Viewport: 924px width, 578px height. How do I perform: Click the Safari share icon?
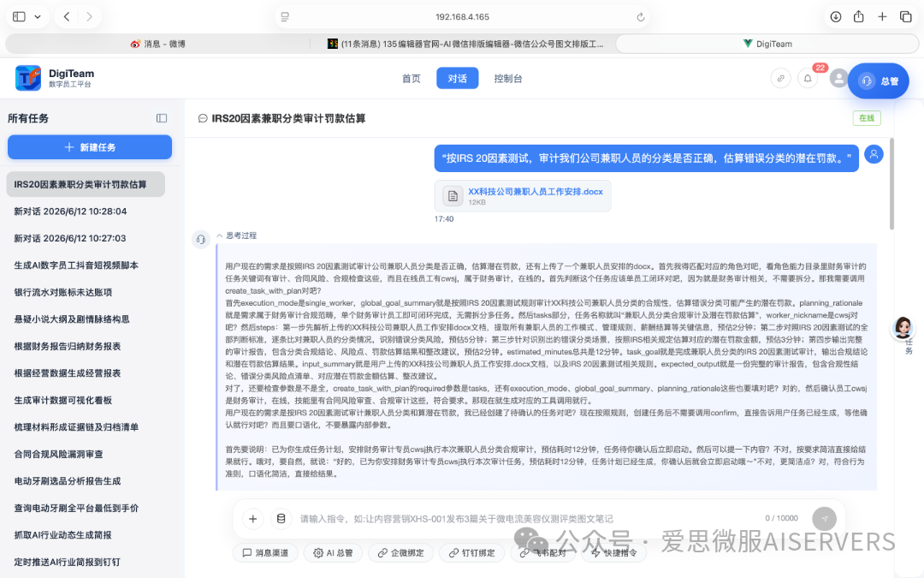pos(859,16)
